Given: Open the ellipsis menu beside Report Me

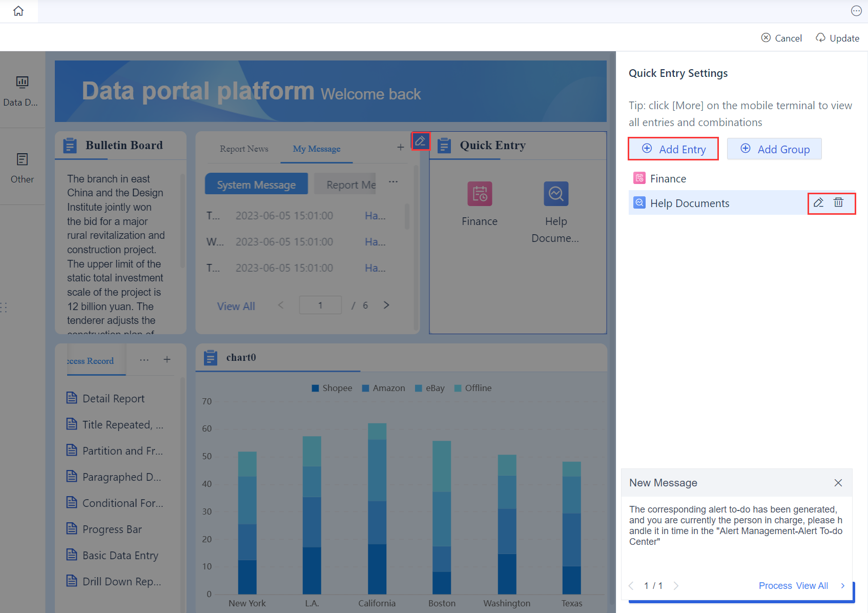Looking at the screenshot, I should pos(393,182).
